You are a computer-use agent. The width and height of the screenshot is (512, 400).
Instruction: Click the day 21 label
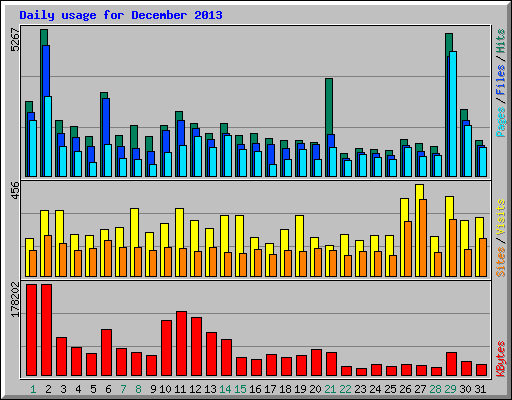pos(330,389)
